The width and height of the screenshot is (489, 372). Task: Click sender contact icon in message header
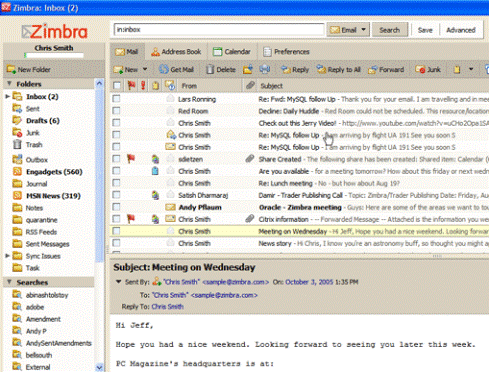pos(157,282)
